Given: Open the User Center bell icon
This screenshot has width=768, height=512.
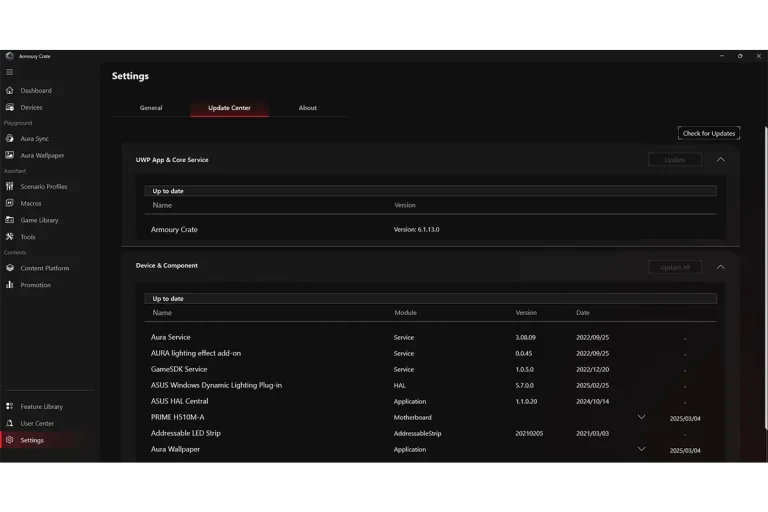Looking at the screenshot, I should (x=9, y=423).
